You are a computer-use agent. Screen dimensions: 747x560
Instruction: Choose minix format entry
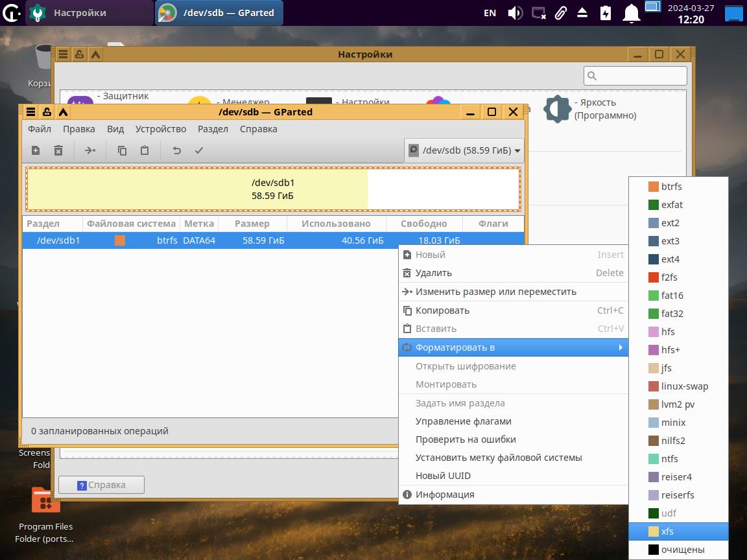click(678, 423)
